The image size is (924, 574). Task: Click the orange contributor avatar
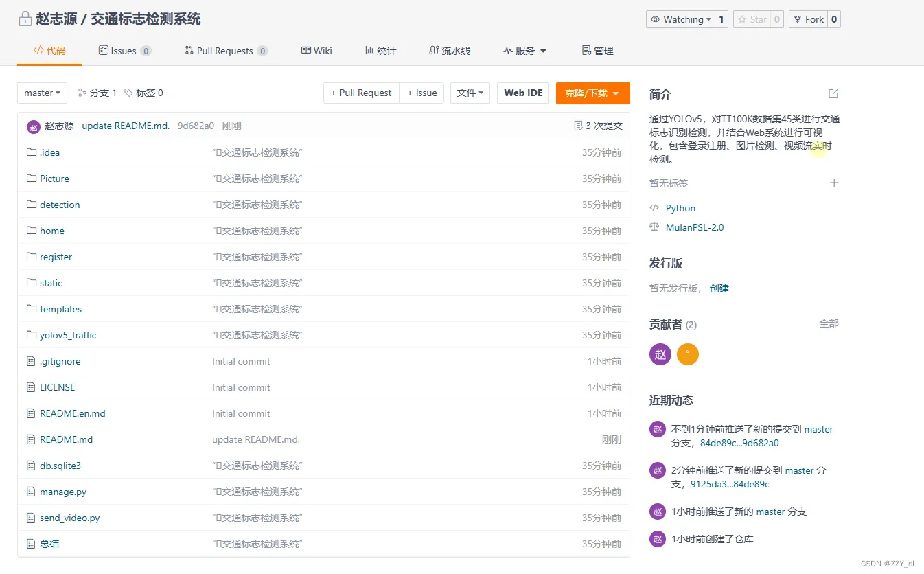click(688, 354)
